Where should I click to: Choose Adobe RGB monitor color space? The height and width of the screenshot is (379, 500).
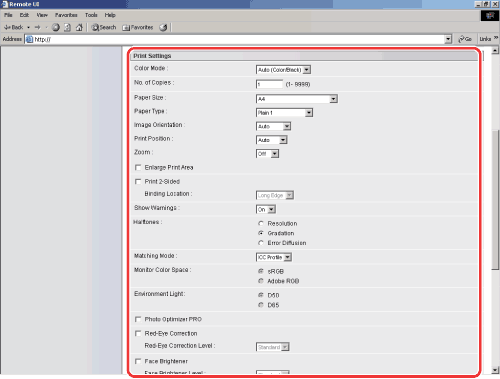pyautogui.click(x=261, y=281)
